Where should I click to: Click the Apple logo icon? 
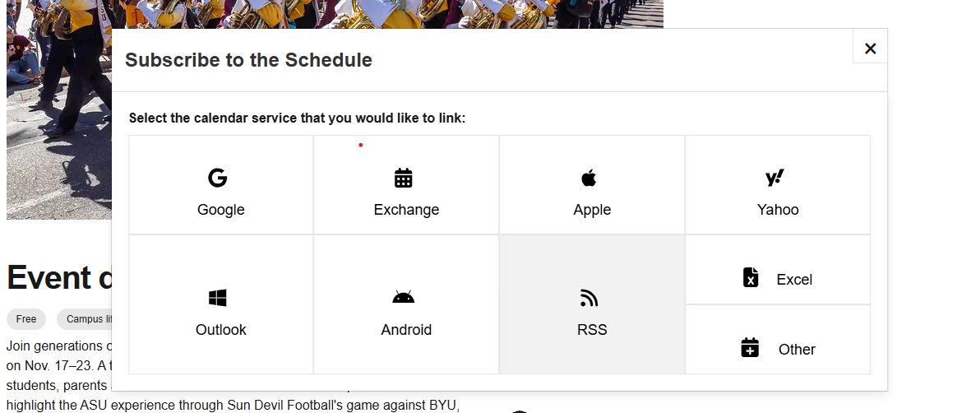589,178
